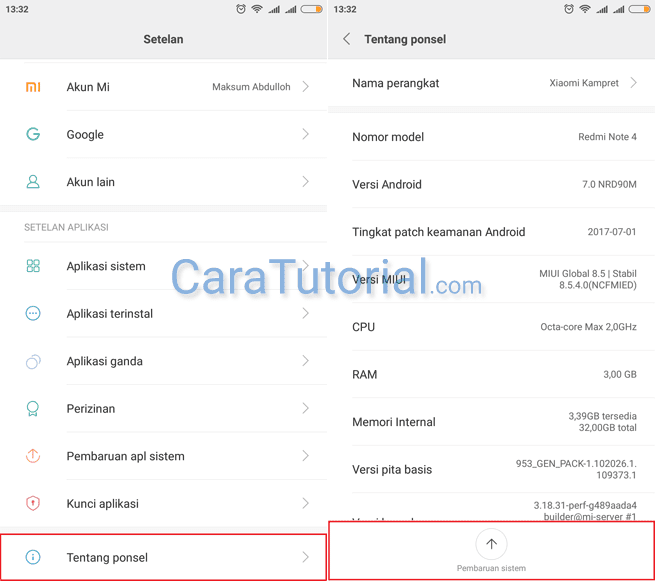Tap the orange upload icon for Pembaruan apl sistem

pos(33,456)
